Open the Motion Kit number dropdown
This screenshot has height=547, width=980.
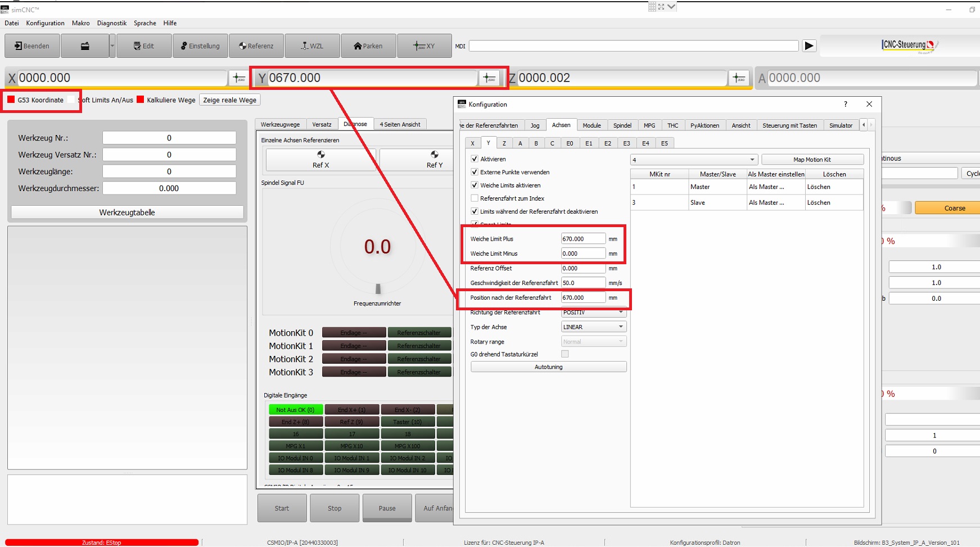point(694,160)
